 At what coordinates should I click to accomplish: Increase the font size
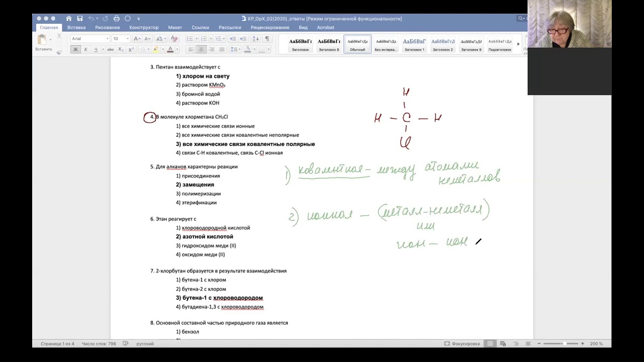click(x=137, y=39)
